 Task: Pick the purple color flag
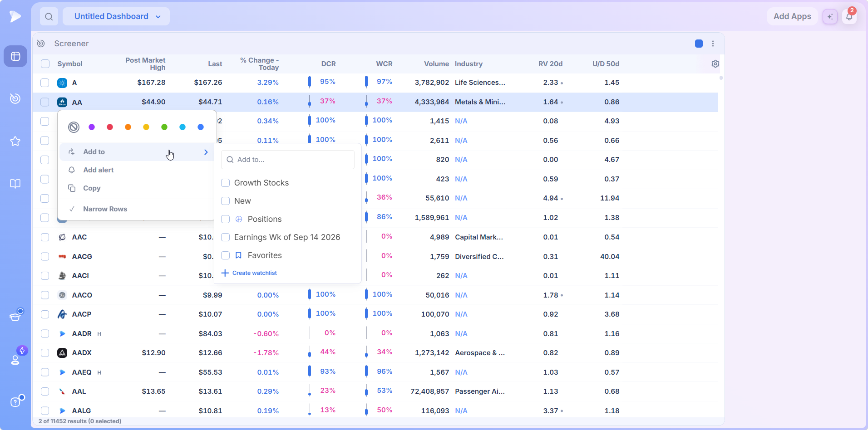[92, 127]
